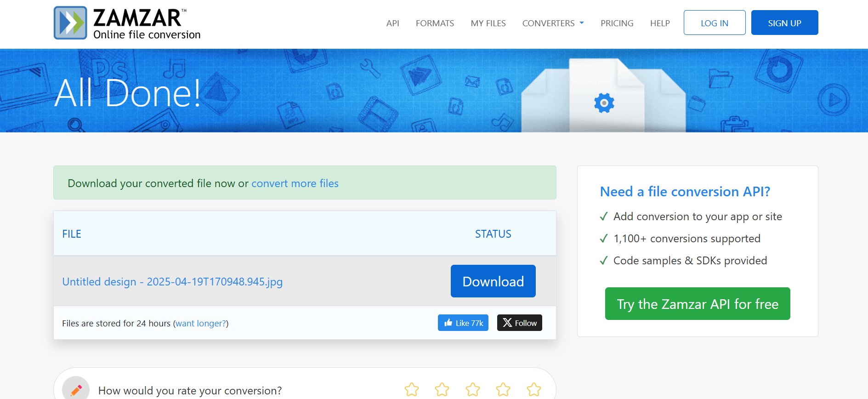Click the STATUS column header
This screenshot has height=399, width=868.
(x=493, y=234)
